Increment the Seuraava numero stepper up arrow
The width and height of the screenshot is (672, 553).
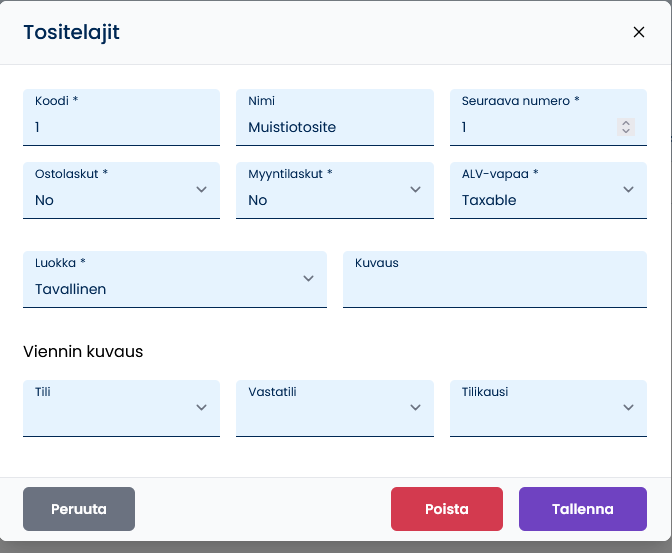626,123
